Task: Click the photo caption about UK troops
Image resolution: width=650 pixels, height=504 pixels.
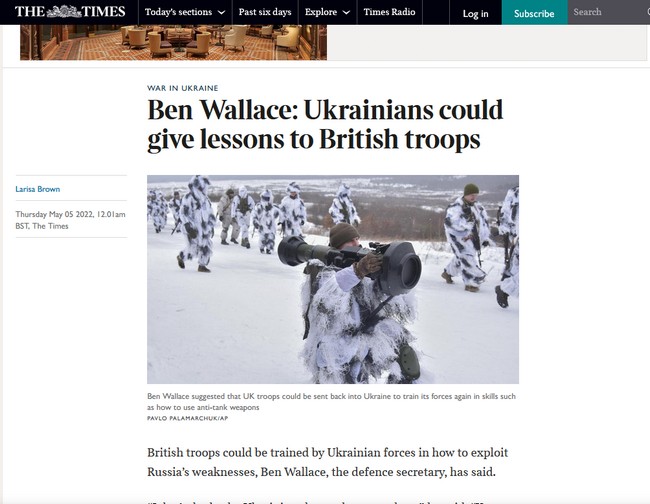Action: 331,402
